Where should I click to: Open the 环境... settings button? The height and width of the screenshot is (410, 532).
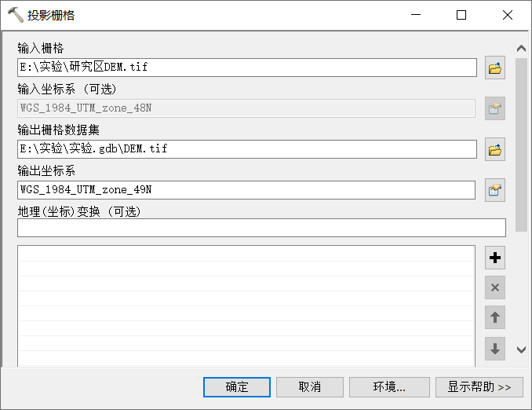[x=389, y=387]
